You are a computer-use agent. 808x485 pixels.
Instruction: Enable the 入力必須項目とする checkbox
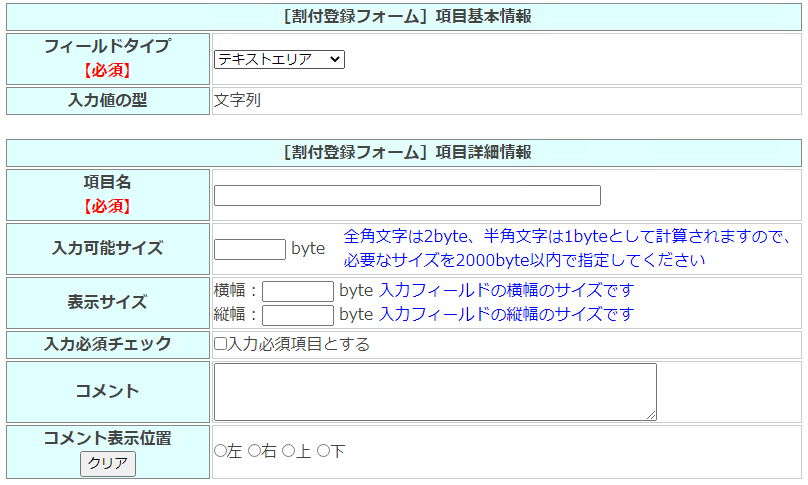[220, 344]
